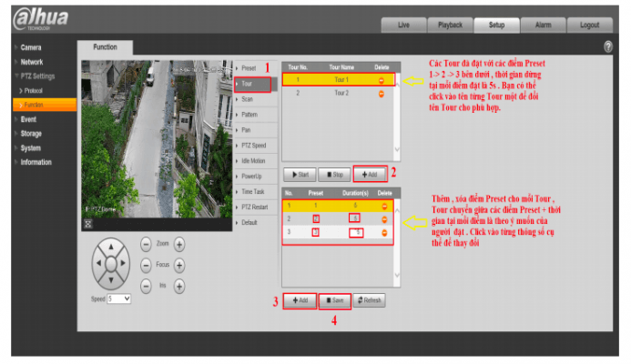The height and width of the screenshot is (364, 631).
Task: Switch to the Playback tab
Action: 450,25
